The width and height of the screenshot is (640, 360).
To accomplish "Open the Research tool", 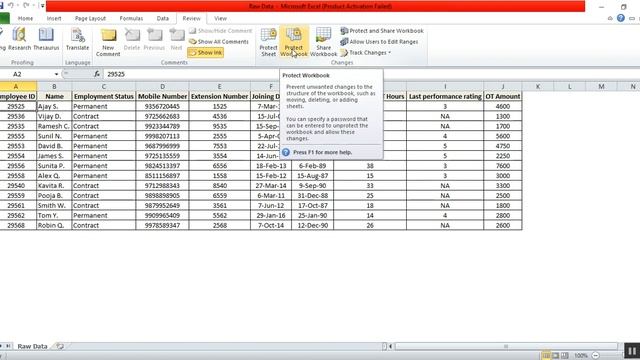I will tap(19, 39).
